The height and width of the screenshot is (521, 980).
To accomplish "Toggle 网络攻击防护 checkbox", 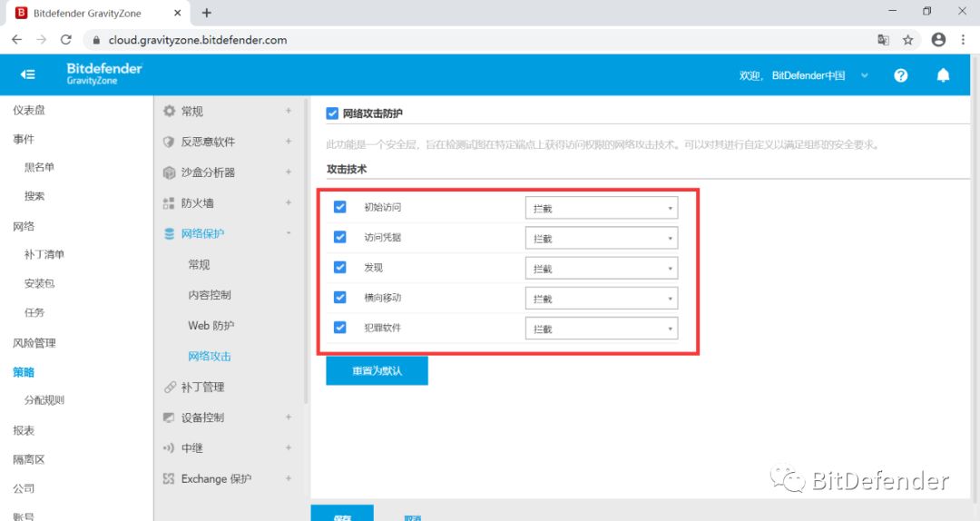I will (332, 113).
